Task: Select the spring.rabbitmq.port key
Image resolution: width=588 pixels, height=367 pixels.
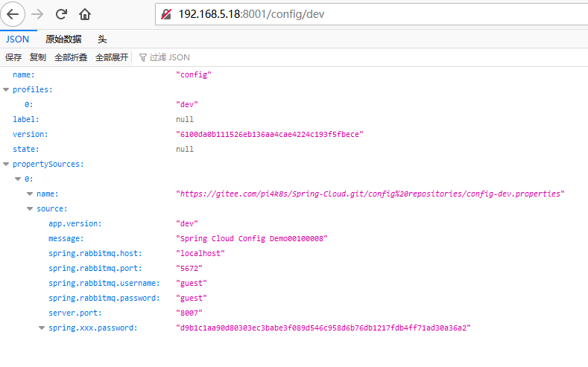Action: [95, 269]
